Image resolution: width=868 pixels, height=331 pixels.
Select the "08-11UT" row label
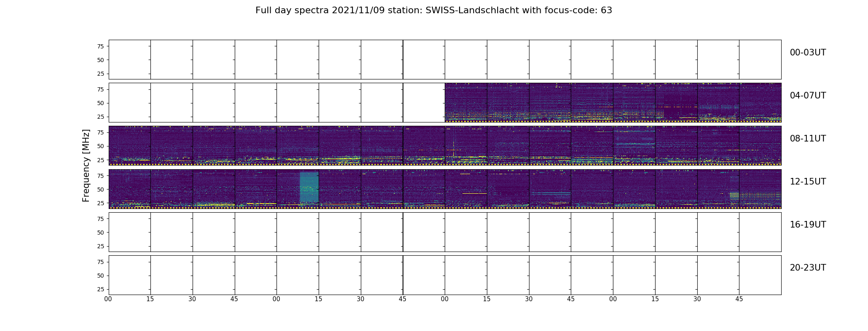click(x=808, y=139)
